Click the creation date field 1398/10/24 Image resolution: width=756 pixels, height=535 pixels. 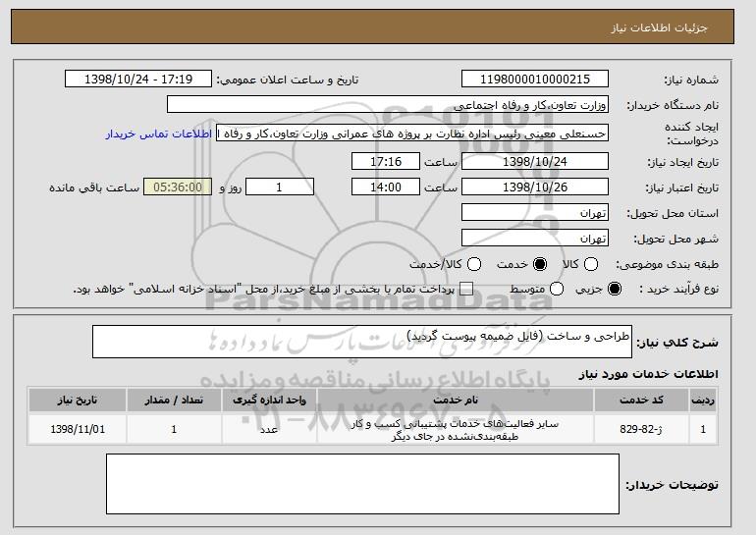535,161
